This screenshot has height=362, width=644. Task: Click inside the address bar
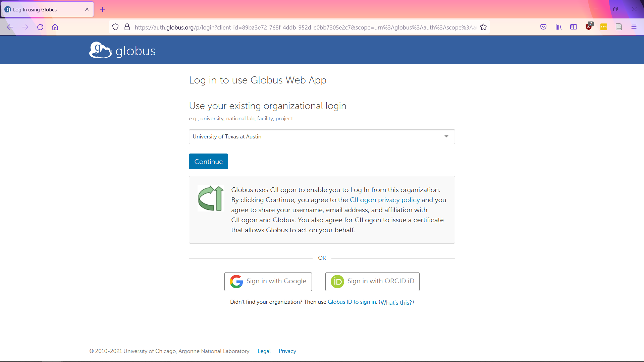(302, 27)
